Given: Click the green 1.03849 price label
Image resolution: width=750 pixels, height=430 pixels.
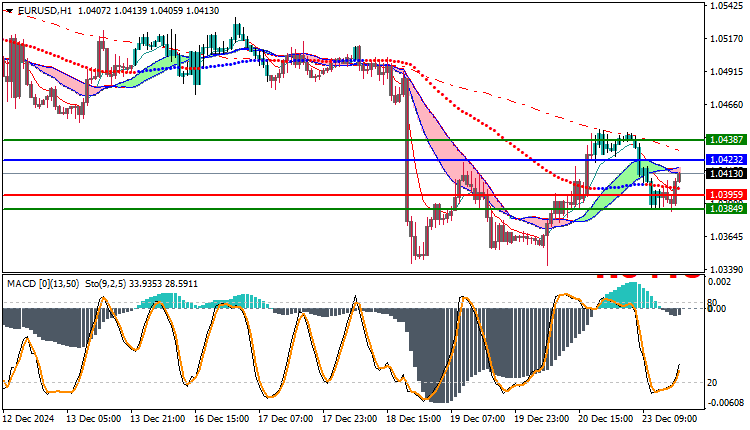Looking at the screenshot, I should [x=726, y=209].
